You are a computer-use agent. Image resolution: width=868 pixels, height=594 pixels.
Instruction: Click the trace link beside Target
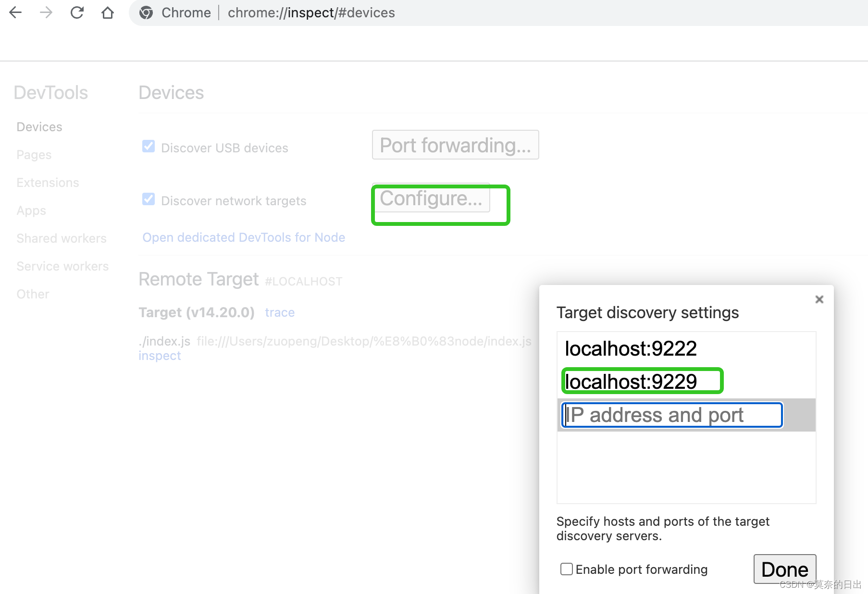[280, 312]
